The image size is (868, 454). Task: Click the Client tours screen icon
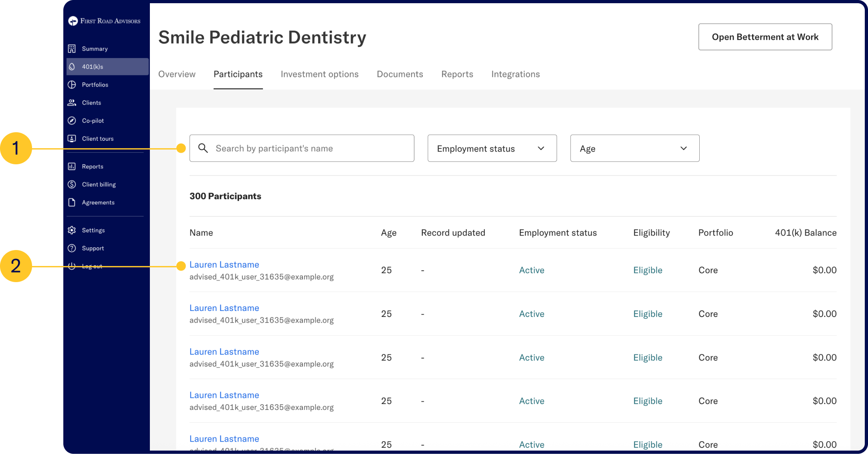click(x=72, y=139)
